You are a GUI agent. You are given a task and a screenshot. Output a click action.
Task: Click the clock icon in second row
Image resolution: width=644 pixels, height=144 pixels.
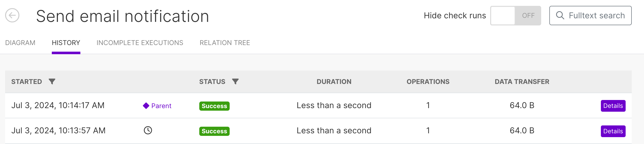148,131
